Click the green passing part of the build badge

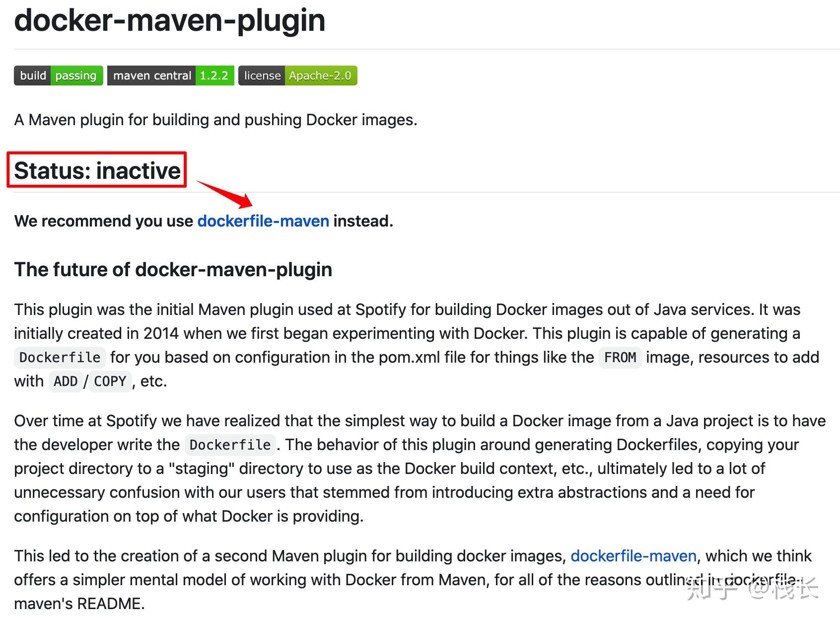tap(76, 76)
